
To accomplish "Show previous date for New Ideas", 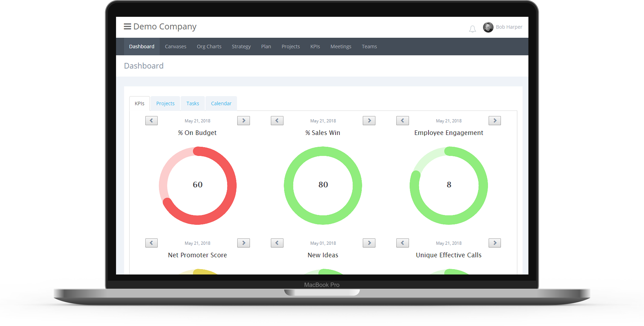I will [x=277, y=243].
